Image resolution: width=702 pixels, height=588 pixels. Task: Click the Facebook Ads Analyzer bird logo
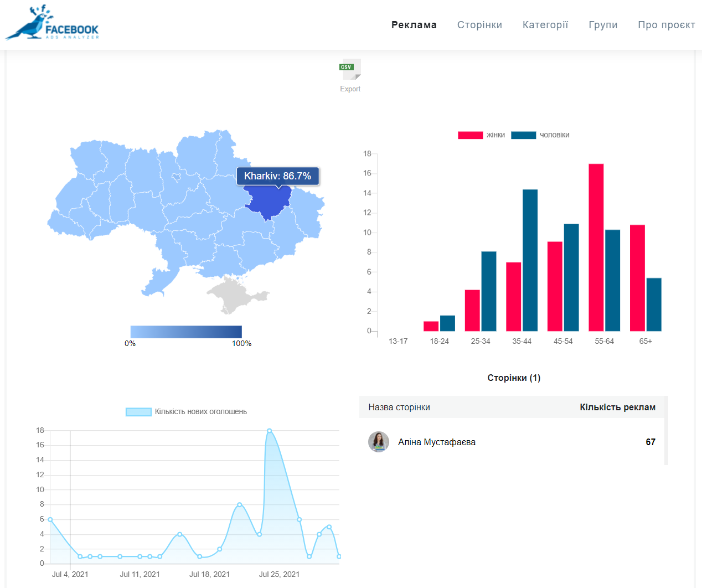pos(52,23)
